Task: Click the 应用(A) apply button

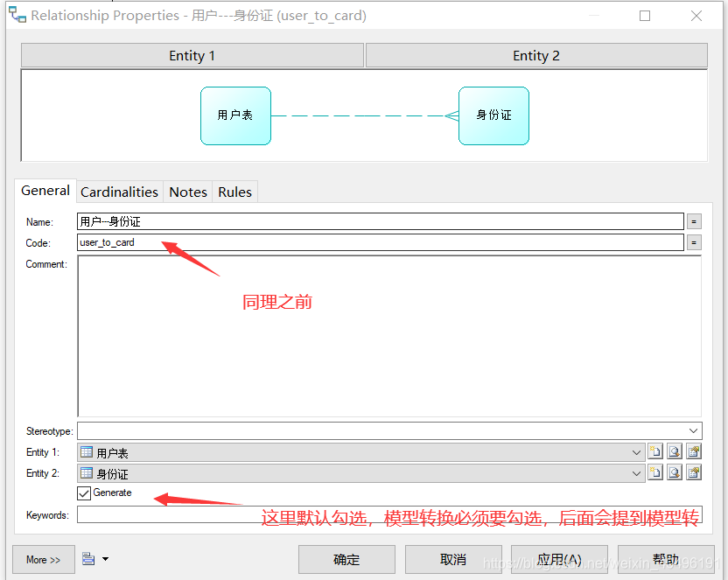Action: (559, 560)
